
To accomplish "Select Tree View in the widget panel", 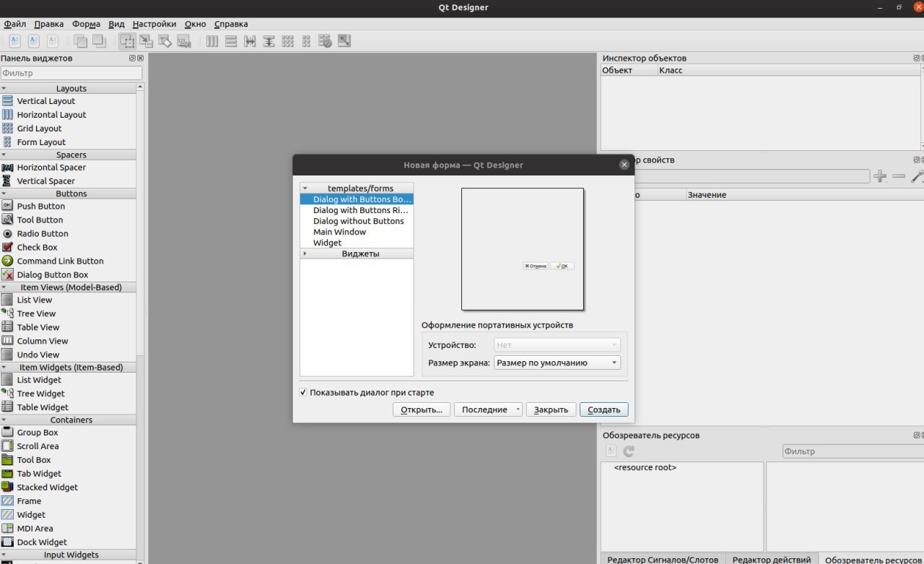I will tap(36, 313).
